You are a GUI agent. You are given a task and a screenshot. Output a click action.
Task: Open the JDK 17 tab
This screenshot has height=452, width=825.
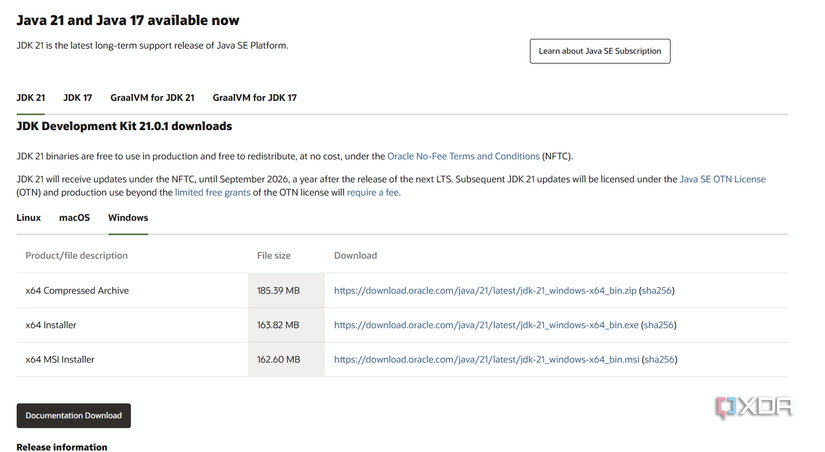pos(77,98)
